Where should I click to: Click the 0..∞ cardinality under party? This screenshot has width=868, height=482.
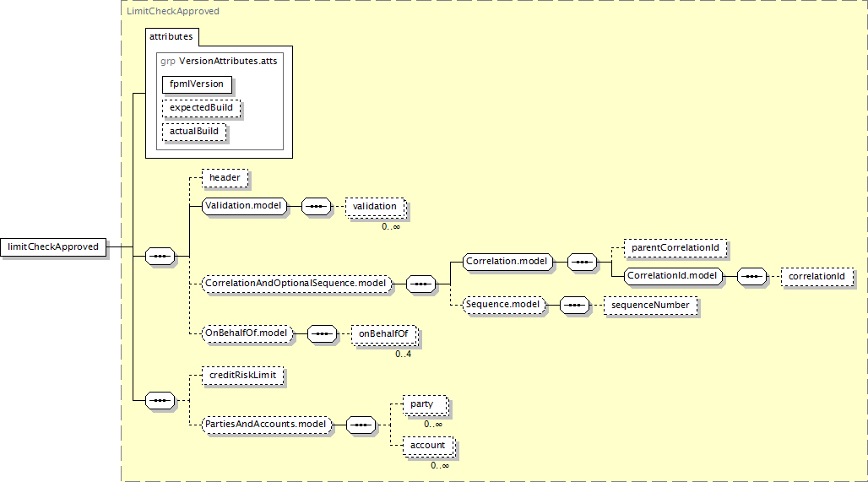433,425
